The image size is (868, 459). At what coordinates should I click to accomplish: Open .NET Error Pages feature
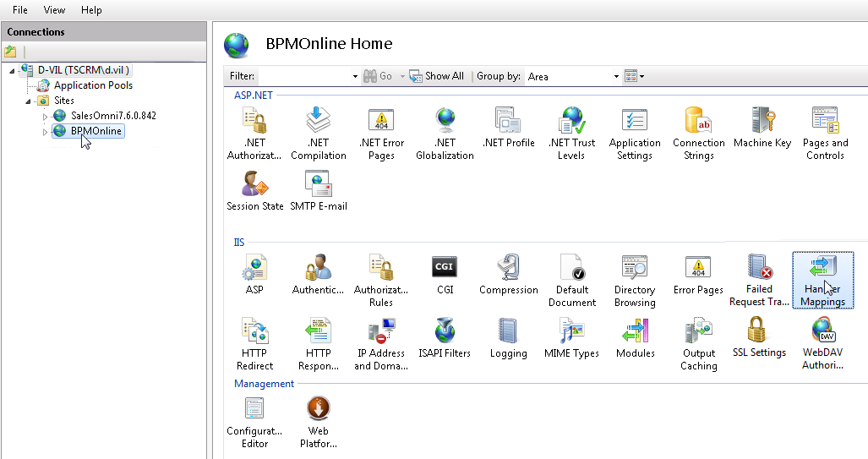click(x=381, y=134)
